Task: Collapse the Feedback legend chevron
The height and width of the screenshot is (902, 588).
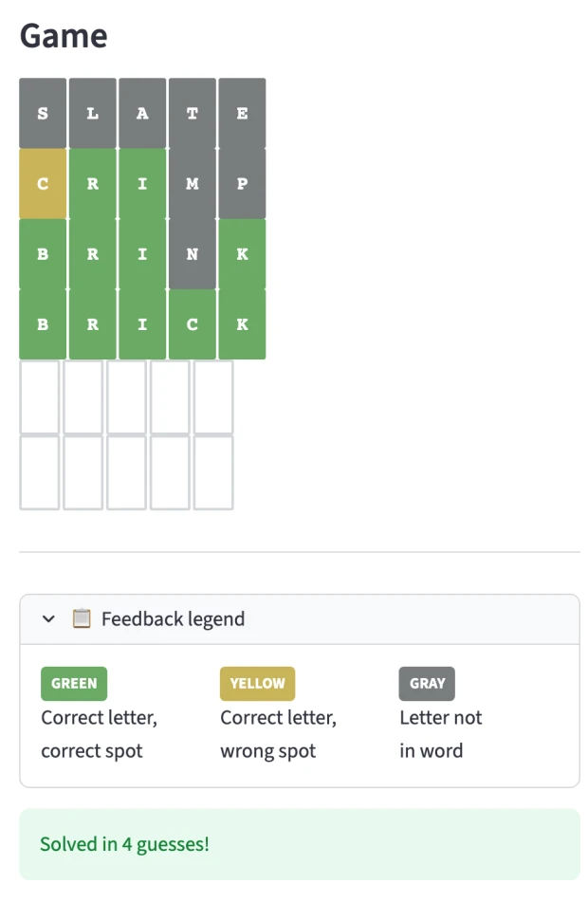Action: pos(49,619)
